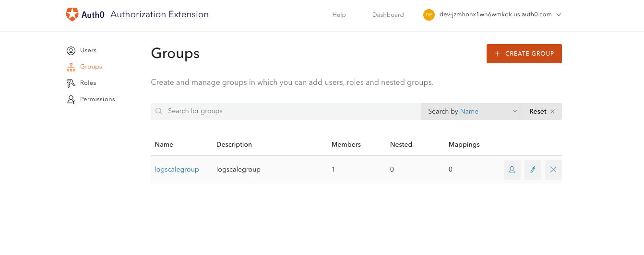
Task: Click the Authorization Extension title
Action: (159, 14)
